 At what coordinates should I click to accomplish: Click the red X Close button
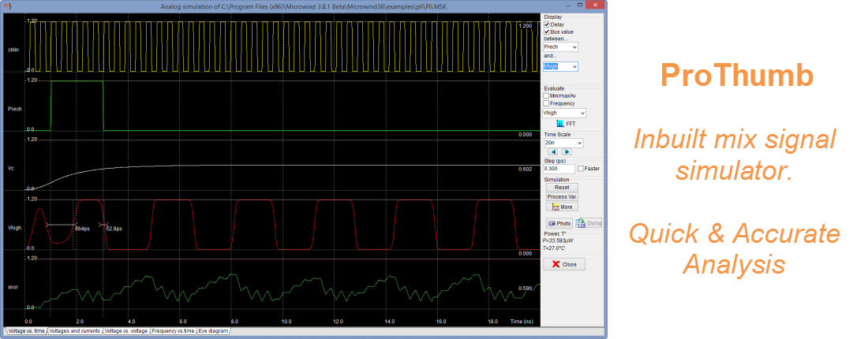563,264
